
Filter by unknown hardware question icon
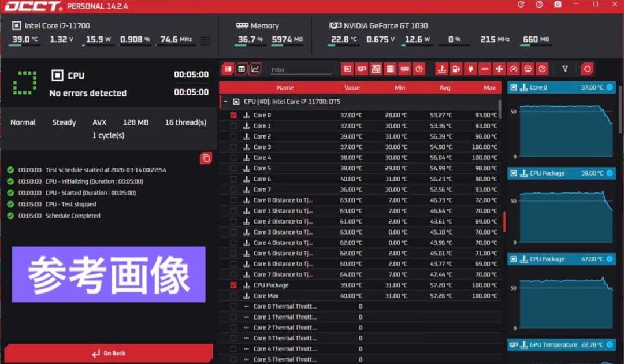point(419,69)
